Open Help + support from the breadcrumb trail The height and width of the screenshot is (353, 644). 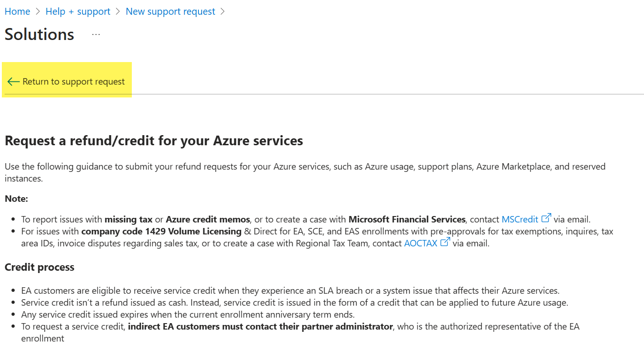pyautogui.click(x=78, y=11)
